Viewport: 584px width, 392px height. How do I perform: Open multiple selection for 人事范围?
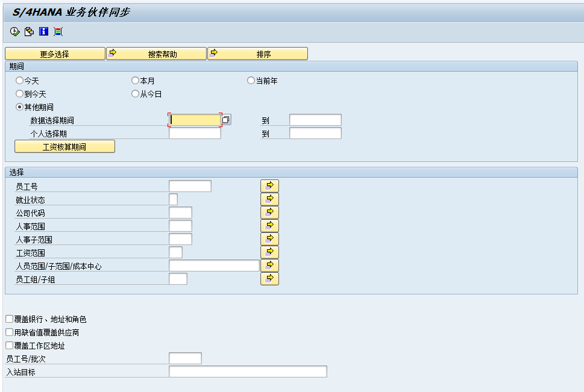269,225
